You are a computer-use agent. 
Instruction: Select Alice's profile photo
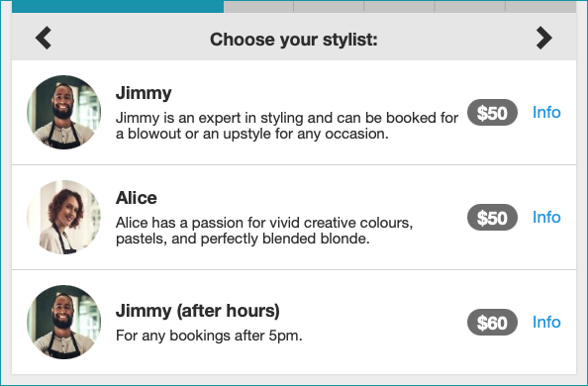pyautogui.click(x=63, y=217)
